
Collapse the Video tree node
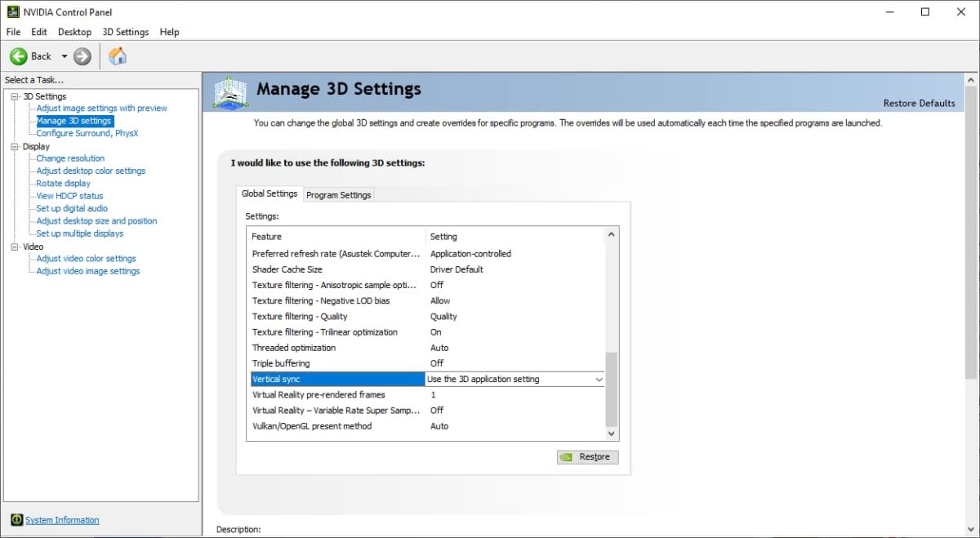[x=14, y=247]
